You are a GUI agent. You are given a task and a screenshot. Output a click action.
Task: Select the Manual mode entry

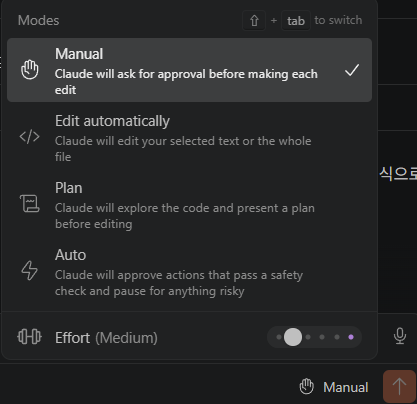tap(189, 70)
